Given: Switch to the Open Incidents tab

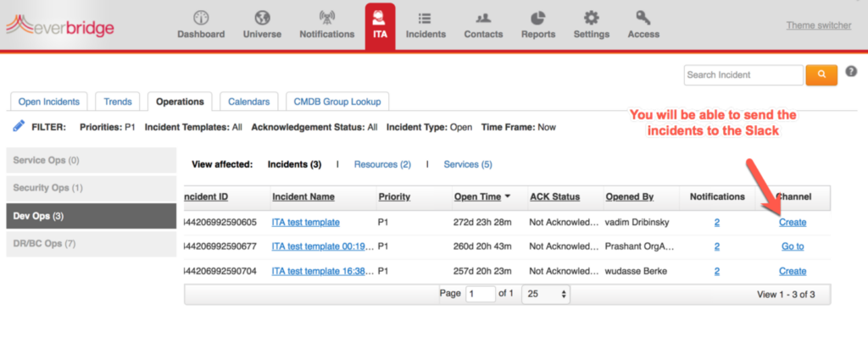Looking at the screenshot, I should point(48,102).
